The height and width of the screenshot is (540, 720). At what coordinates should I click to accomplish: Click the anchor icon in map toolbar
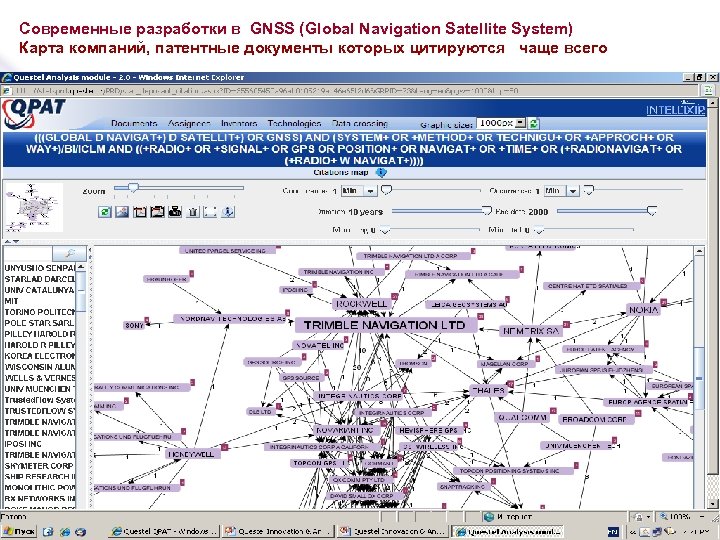point(228,212)
